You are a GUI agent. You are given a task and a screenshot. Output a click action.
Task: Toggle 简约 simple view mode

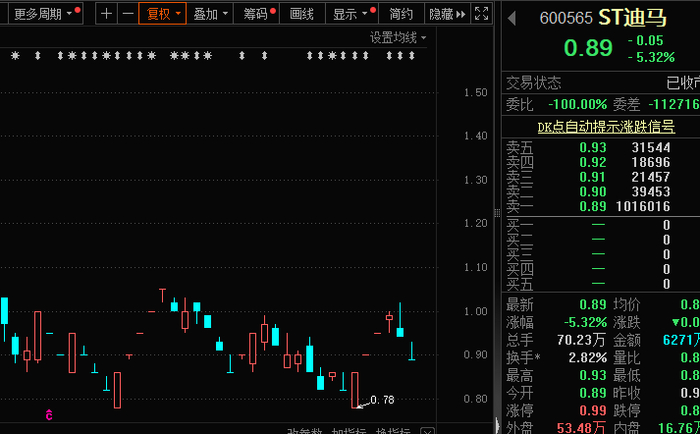pyautogui.click(x=401, y=14)
